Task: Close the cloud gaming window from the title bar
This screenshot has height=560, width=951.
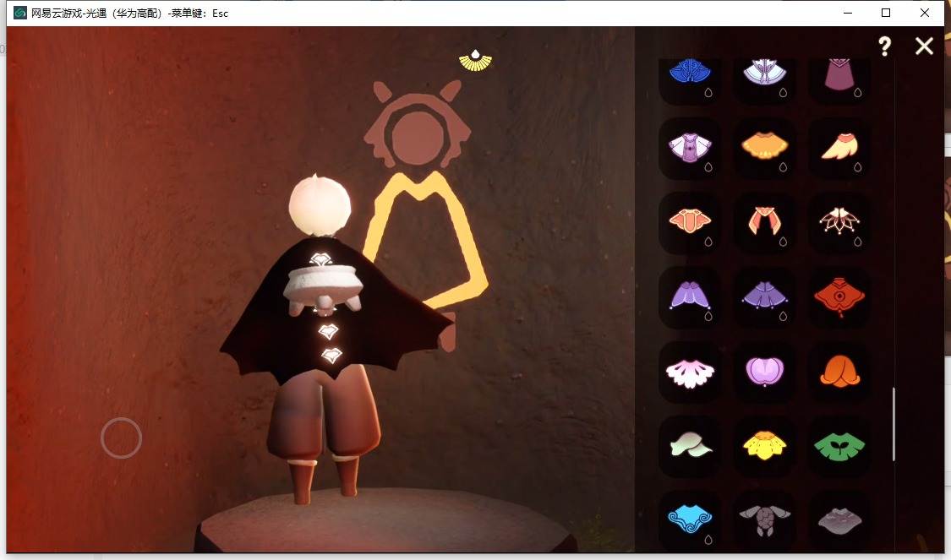Action: [924, 13]
